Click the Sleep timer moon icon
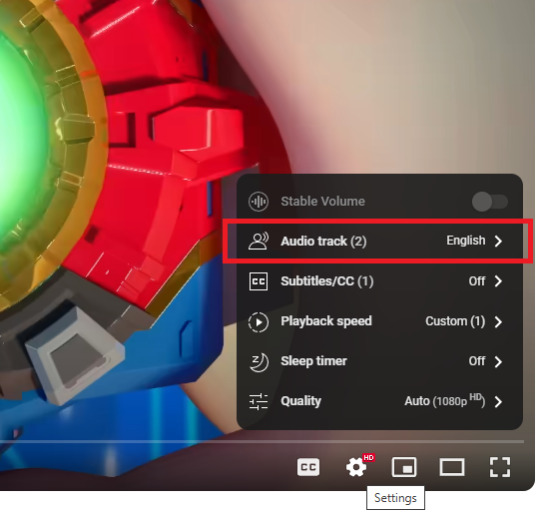 pos(259,362)
